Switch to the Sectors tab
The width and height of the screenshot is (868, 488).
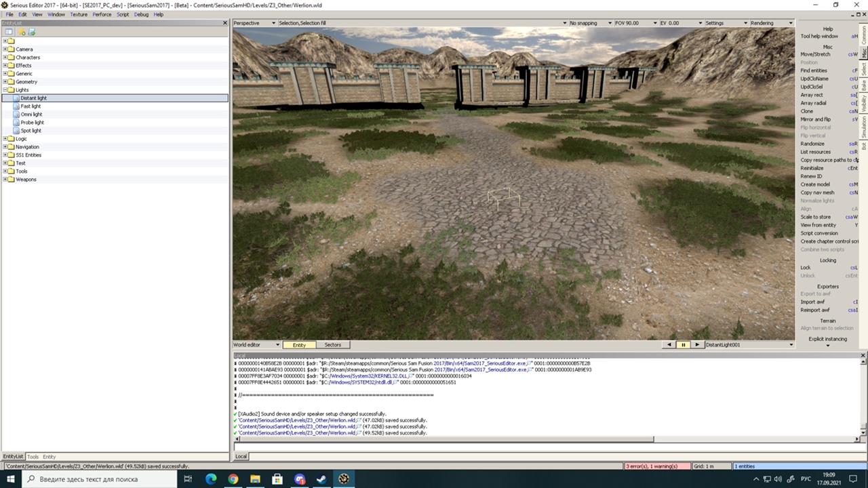tap(332, 345)
